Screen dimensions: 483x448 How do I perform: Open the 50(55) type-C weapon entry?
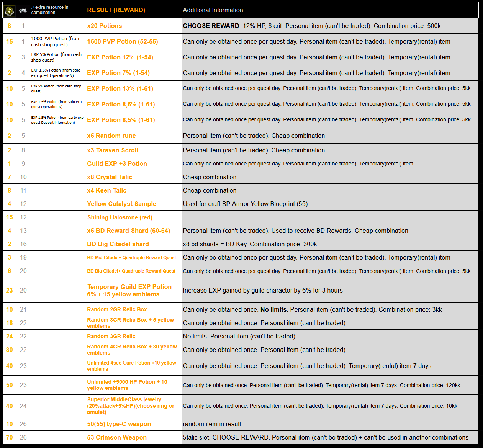119,424
